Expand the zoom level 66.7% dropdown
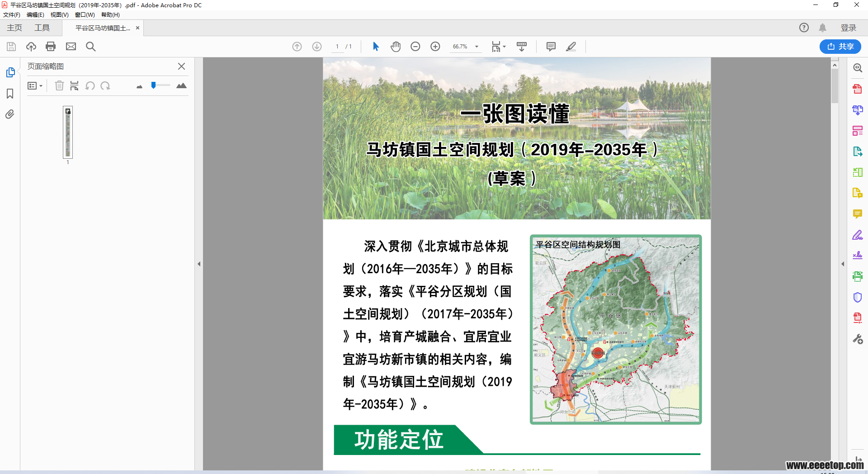The width and height of the screenshot is (868, 474). coord(476,47)
